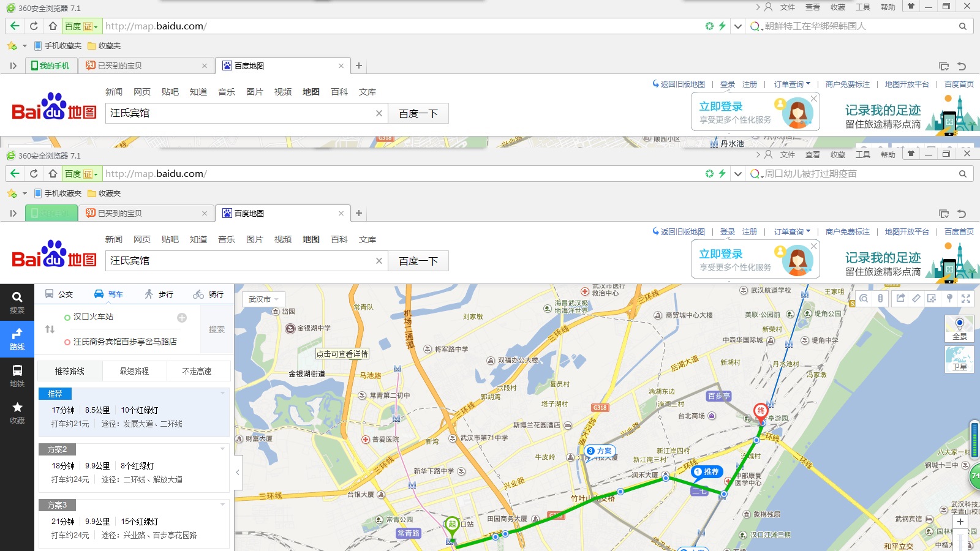Click the red 终 destination marker on map

coord(761,411)
